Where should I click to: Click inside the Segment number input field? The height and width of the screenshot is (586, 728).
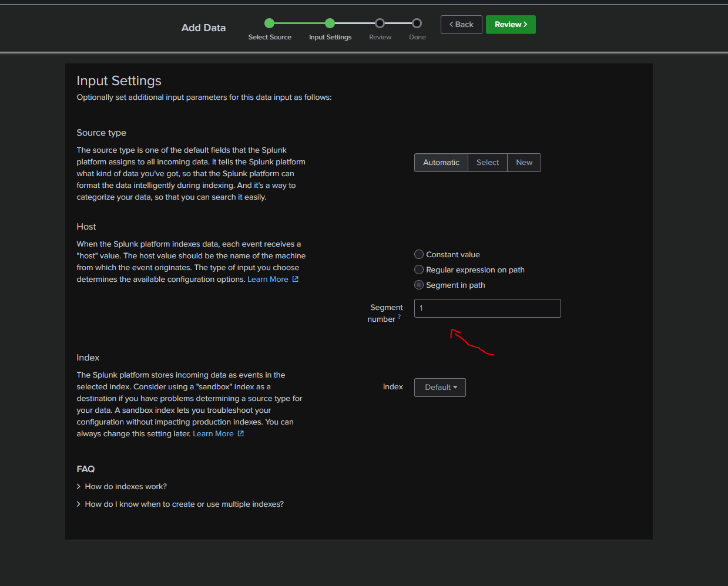(x=487, y=308)
